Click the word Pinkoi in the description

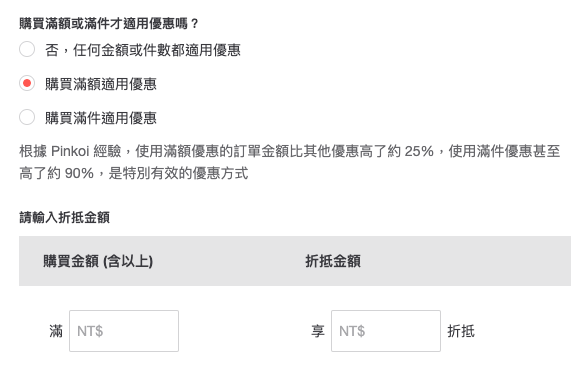70,151
